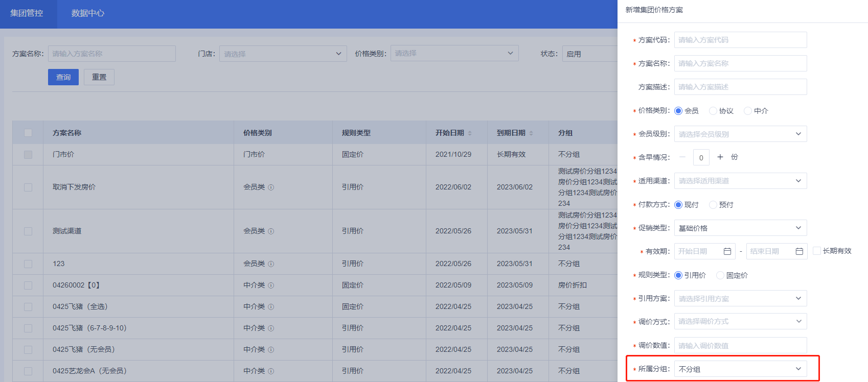Click the 方案名称 column header

coord(67,133)
